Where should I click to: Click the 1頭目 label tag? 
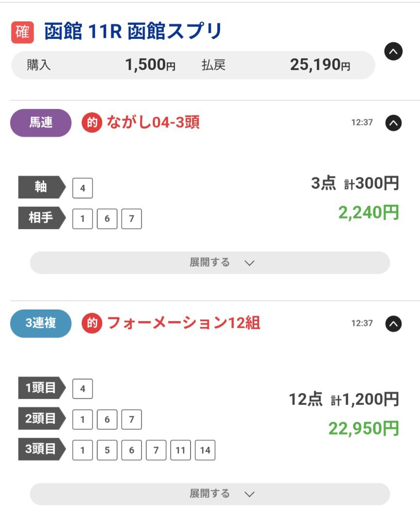coord(42,388)
